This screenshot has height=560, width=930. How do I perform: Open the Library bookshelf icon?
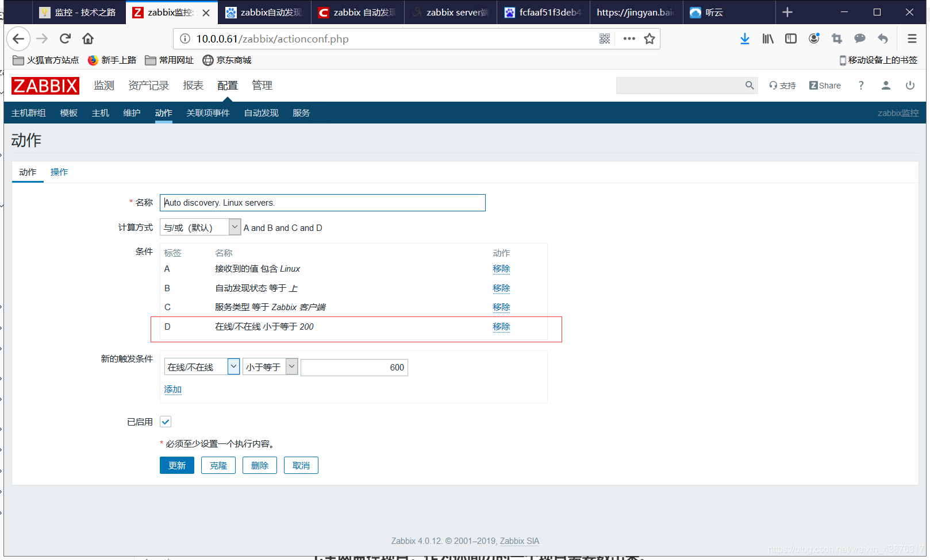click(768, 38)
